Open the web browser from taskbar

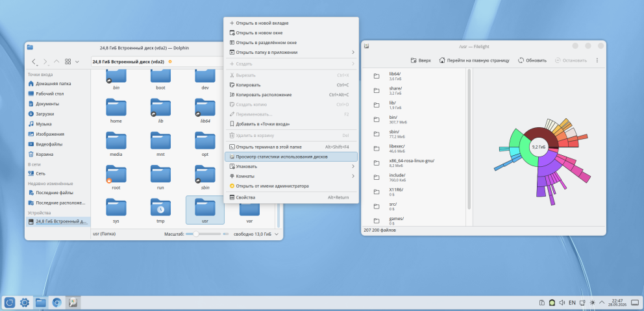coord(56,303)
